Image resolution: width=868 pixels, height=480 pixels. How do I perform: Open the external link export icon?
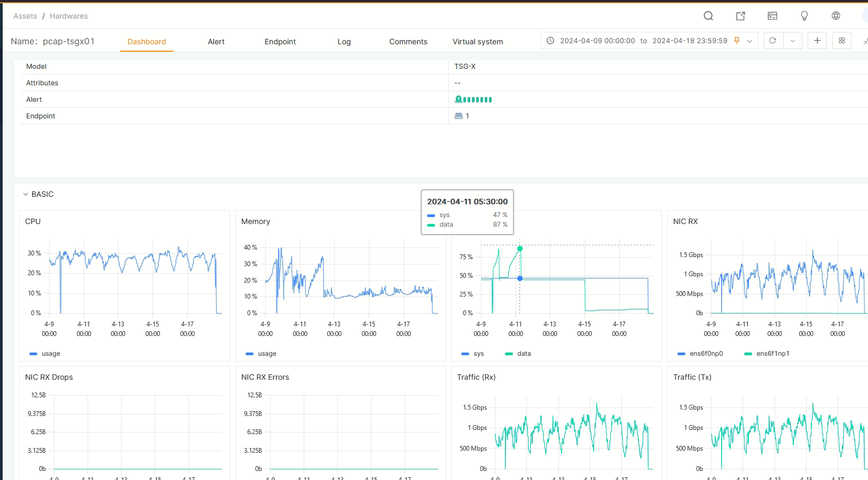click(x=740, y=16)
